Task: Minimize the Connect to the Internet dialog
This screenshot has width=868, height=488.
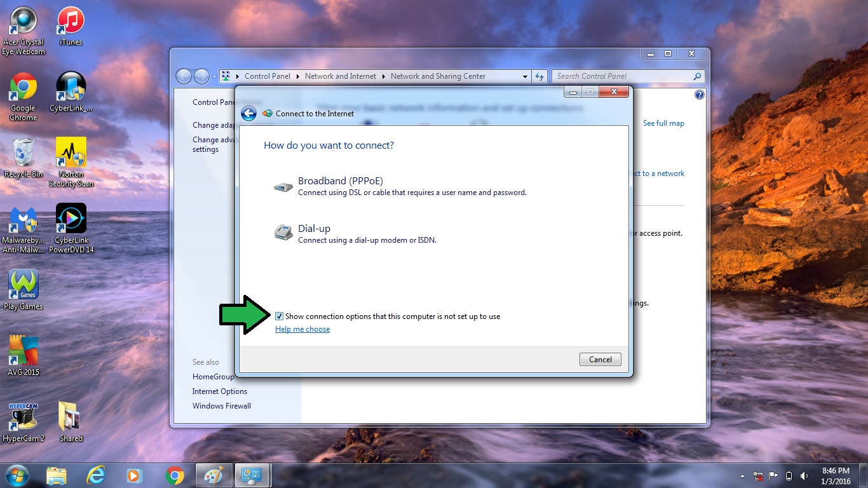Action: click(x=574, y=92)
